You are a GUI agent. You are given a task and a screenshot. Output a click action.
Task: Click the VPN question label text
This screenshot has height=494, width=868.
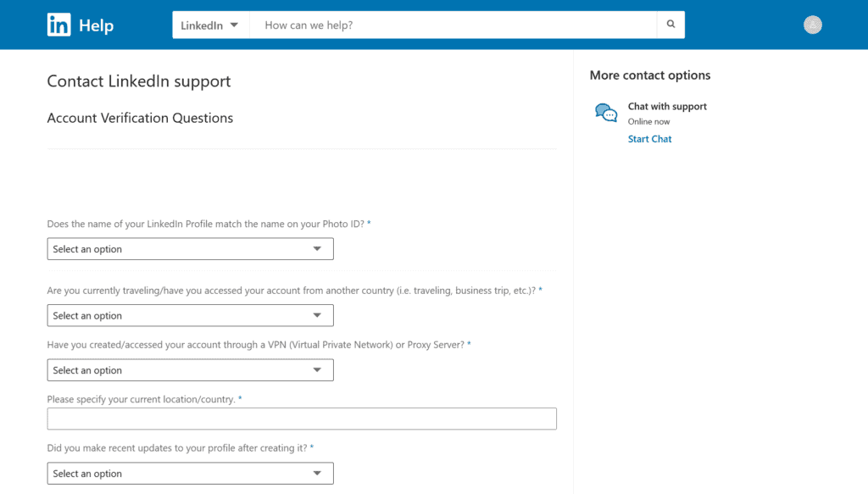(x=256, y=345)
